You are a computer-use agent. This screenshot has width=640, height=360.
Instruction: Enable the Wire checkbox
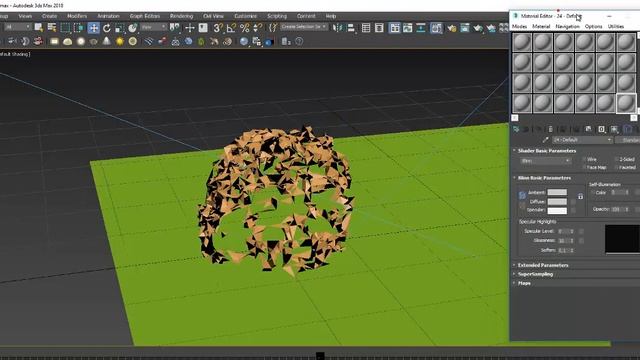[x=584, y=159]
